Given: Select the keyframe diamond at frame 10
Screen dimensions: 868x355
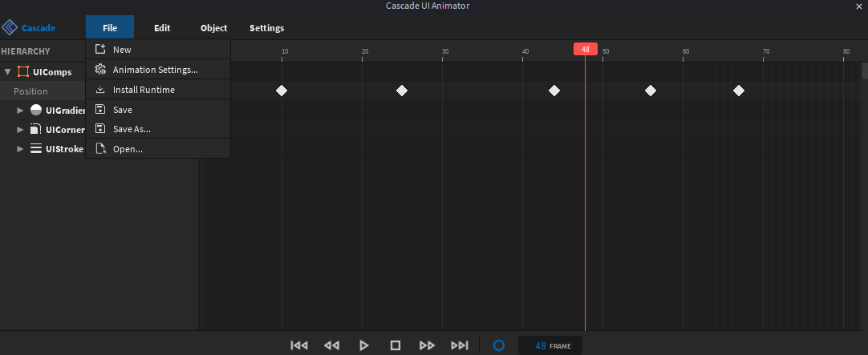Looking at the screenshot, I should tap(282, 91).
